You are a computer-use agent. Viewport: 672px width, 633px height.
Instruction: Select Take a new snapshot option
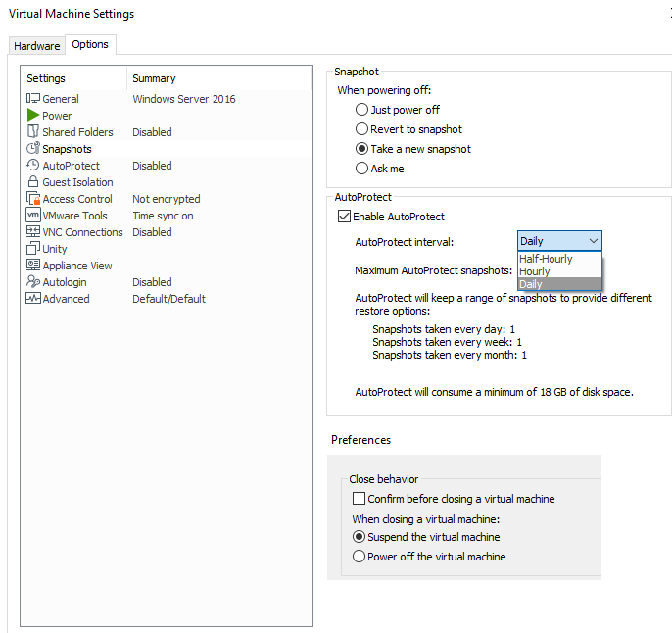pos(361,149)
